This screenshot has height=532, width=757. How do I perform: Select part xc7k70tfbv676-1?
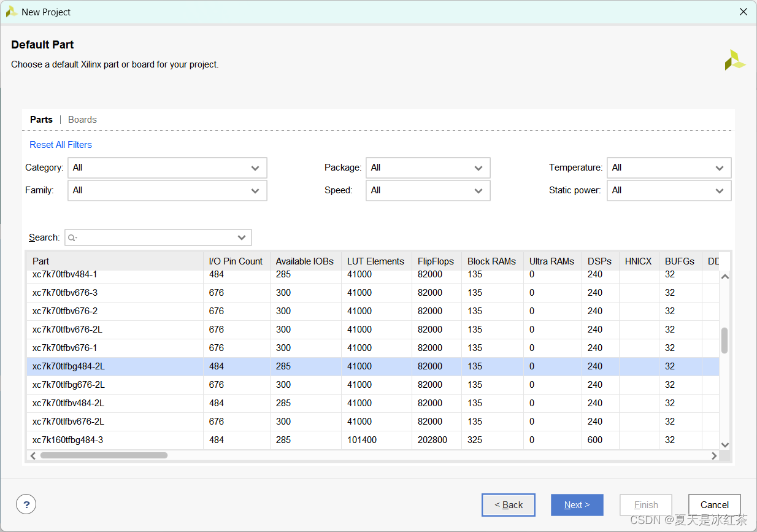[372, 348]
